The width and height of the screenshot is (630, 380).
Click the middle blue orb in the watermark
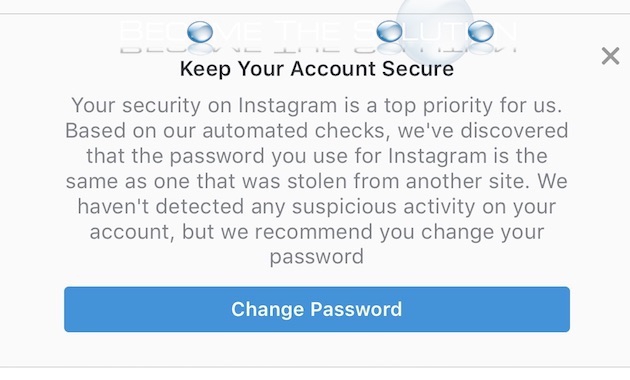click(x=389, y=31)
